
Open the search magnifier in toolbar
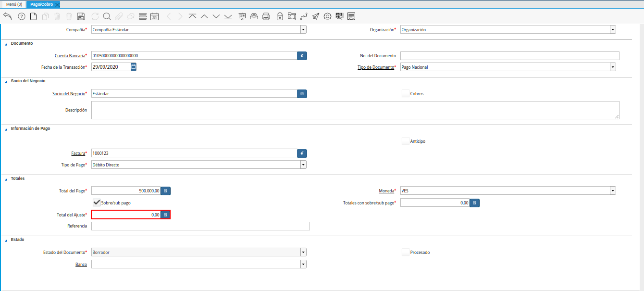[107, 16]
